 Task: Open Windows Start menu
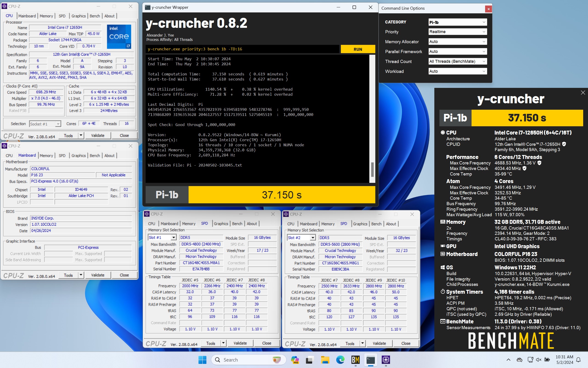pyautogui.click(x=202, y=360)
